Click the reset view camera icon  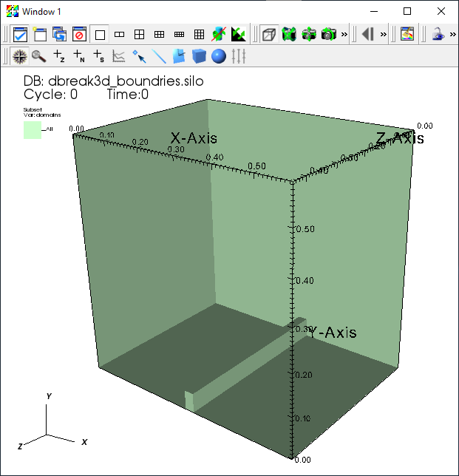point(289,34)
